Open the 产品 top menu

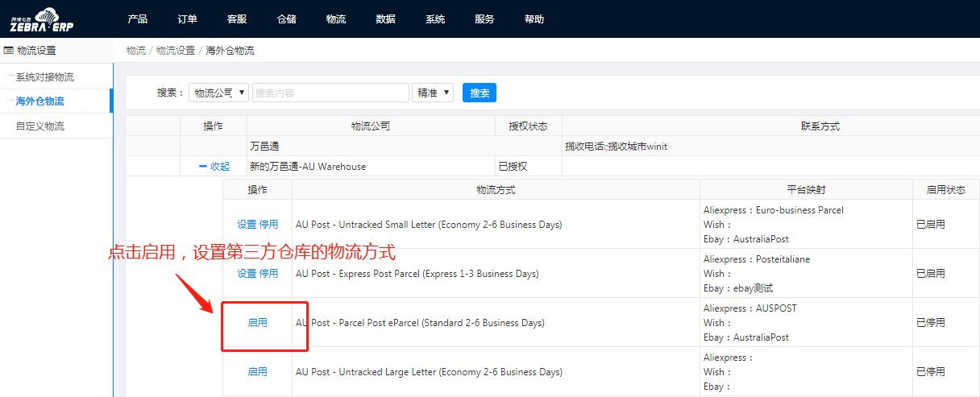[137, 19]
